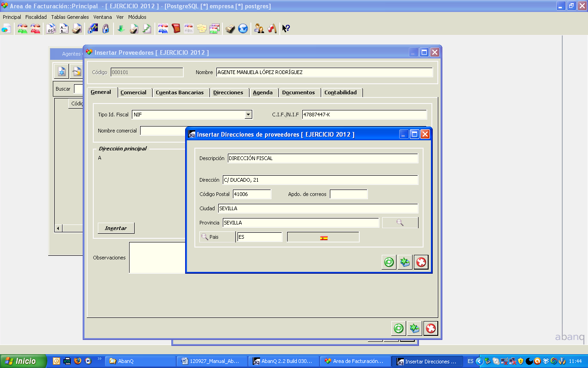
Task: Click the yellow sticky notes toolbar icon
Action: (x=202, y=29)
